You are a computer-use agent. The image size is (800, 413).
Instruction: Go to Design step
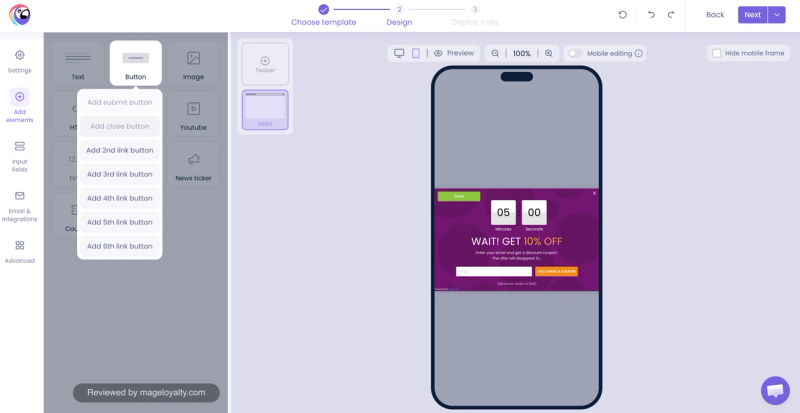pyautogui.click(x=399, y=15)
